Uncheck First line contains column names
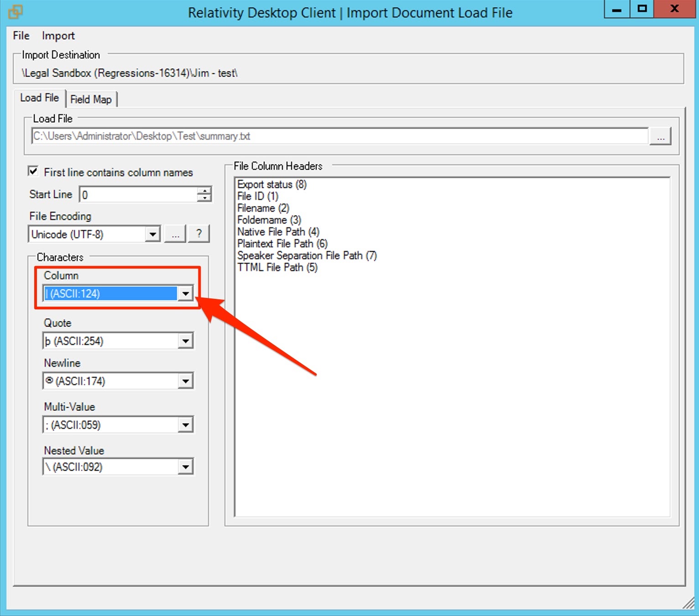 [32, 170]
